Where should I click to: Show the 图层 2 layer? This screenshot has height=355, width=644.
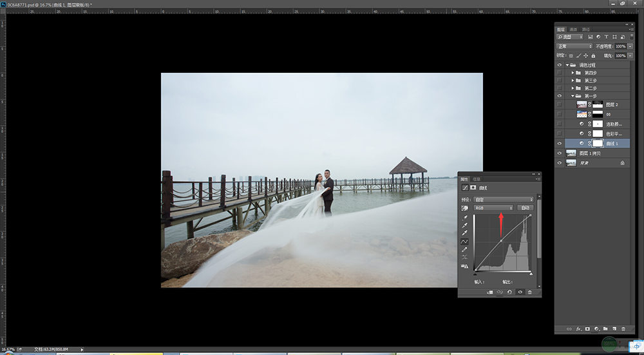pyautogui.click(x=559, y=104)
